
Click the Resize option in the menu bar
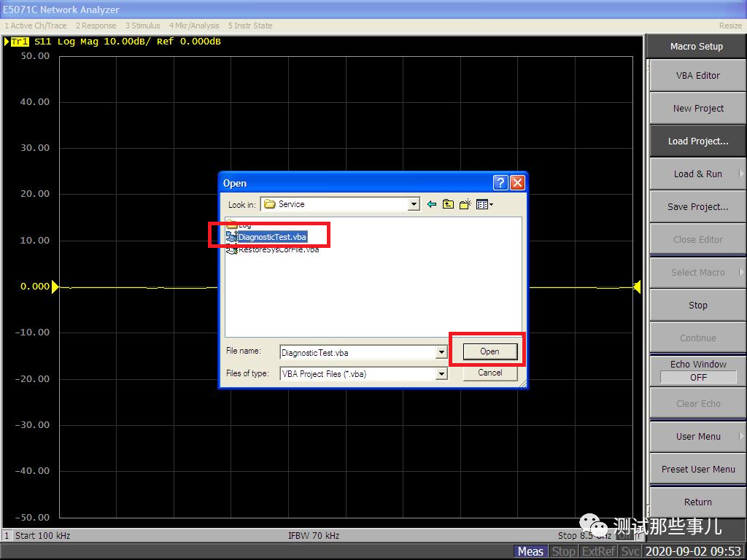point(730,26)
